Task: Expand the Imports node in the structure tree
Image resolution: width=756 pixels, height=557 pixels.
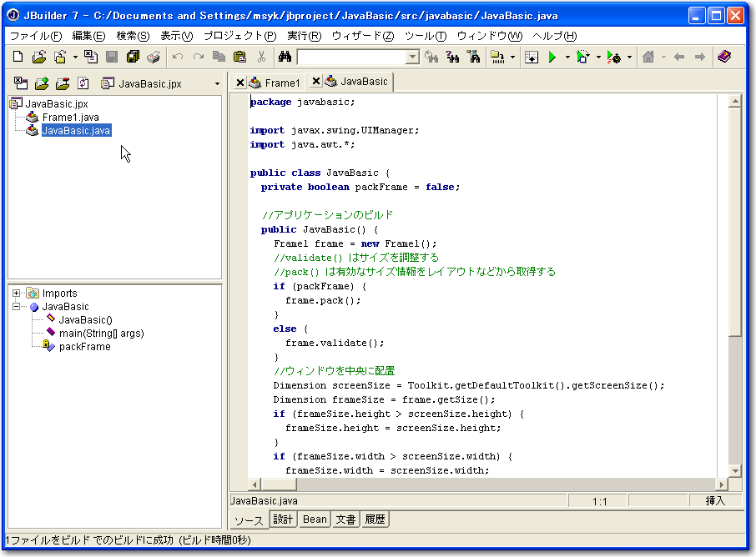Action: pos(16,294)
